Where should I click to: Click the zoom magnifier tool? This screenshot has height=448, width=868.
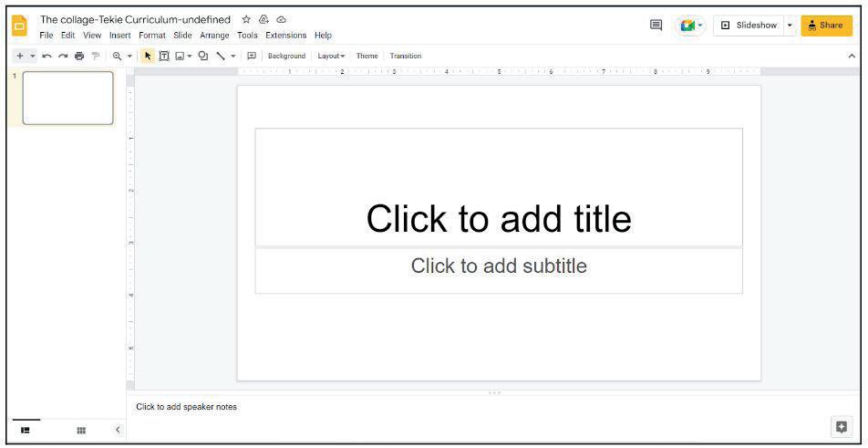click(x=117, y=56)
